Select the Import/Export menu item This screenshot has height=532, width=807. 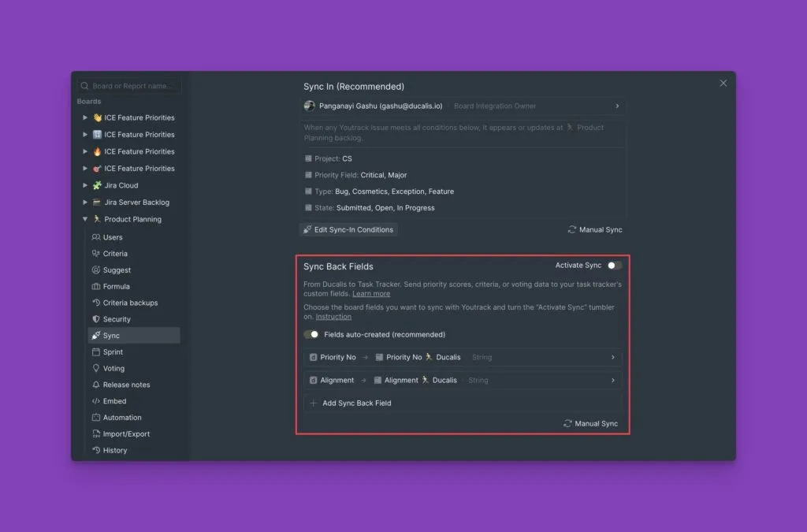[126, 433]
